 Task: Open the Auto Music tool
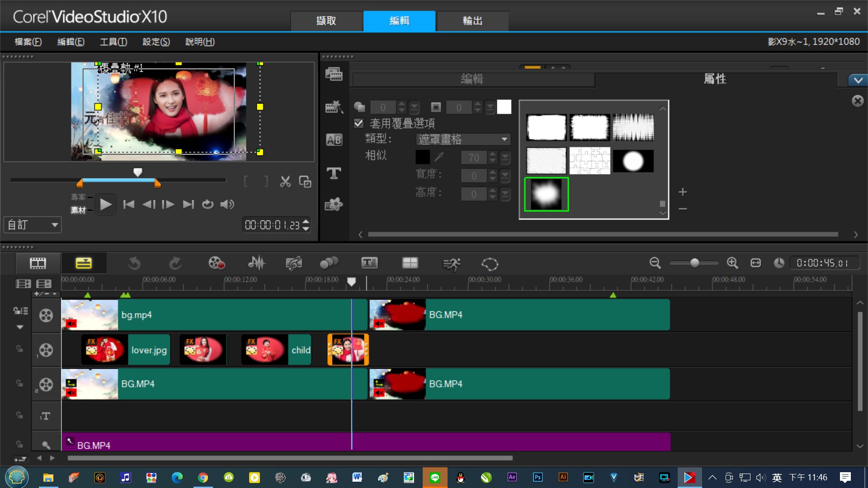pyautogui.click(x=294, y=263)
